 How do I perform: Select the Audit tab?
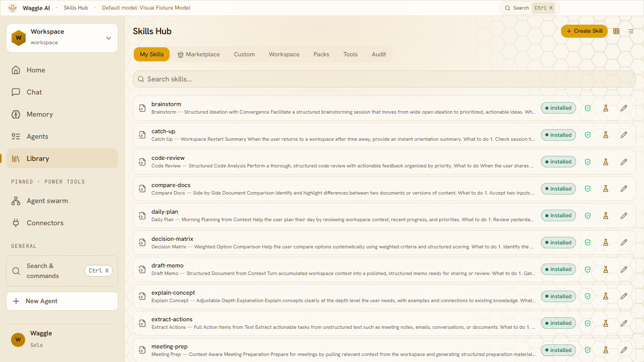coord(379,54)
